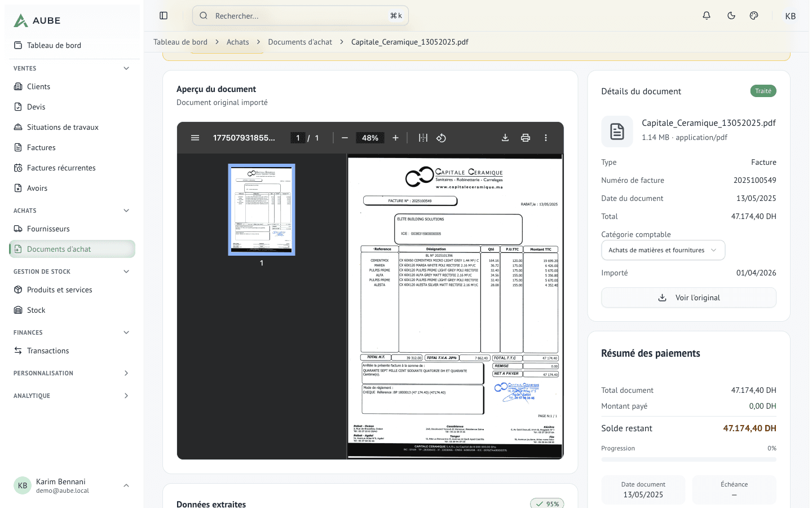The image size is (812, 508).
Task: Zoom in the PDF with plus icon
Action: click(x=395, y=138)
